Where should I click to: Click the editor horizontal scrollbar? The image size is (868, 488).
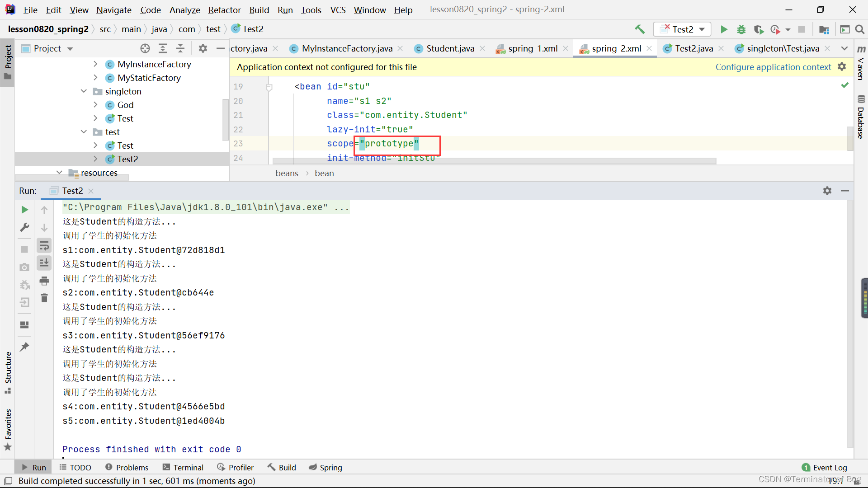point(494,161)
